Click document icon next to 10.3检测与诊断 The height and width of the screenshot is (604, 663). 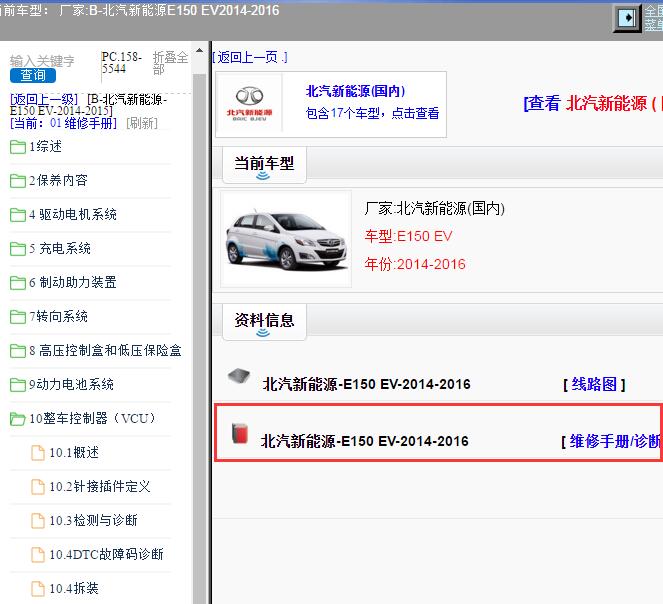point(38,520)
